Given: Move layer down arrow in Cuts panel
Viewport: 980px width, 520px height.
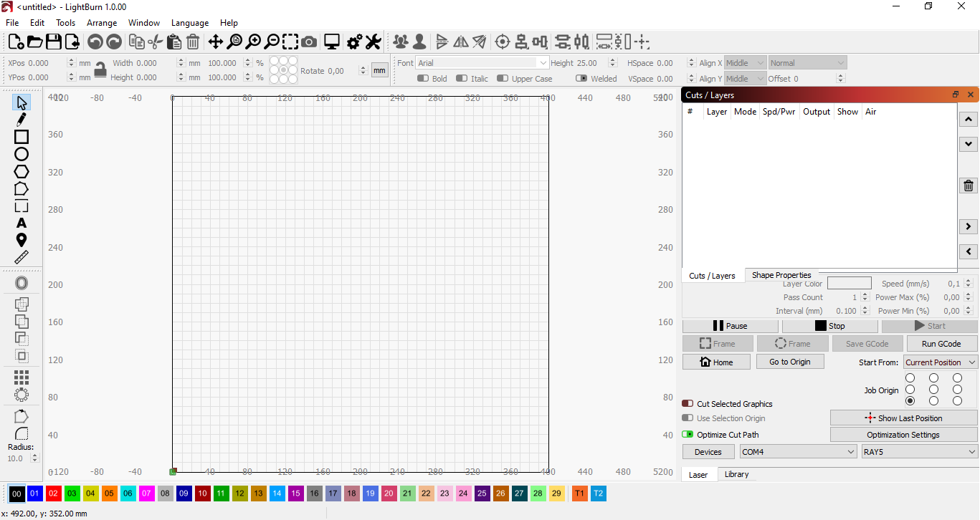Looking at the screenshot, I should pyautogui.click(x=969, y=144).
